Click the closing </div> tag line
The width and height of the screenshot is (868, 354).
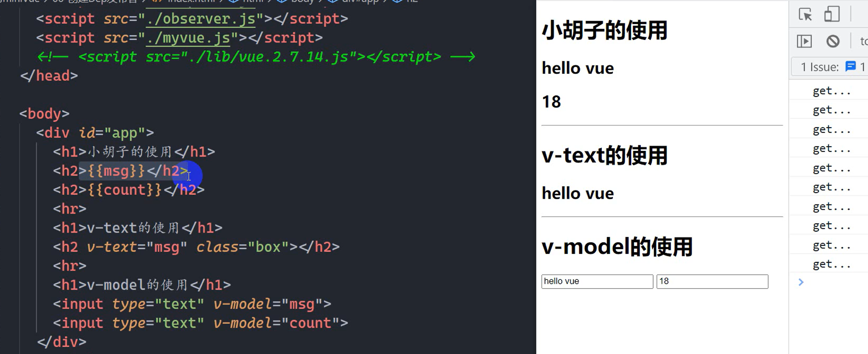pos(62,342)
